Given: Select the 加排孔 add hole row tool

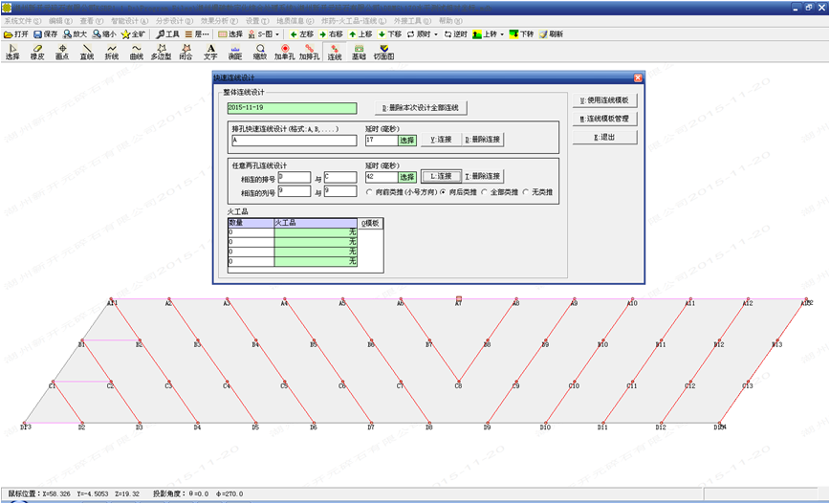Looking at the screenshot, I should point(310,52).
